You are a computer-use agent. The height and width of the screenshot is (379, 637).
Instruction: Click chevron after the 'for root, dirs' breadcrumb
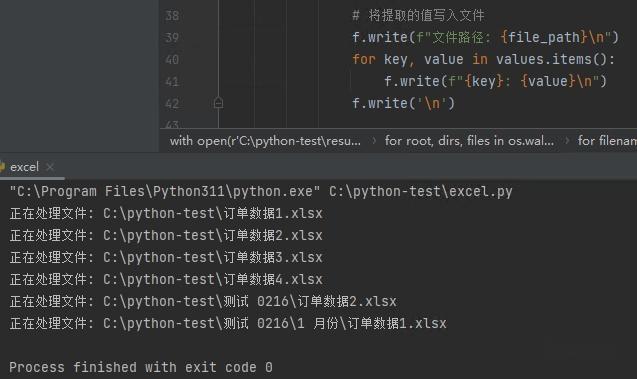pyautogui.click(x=566, y=141)
